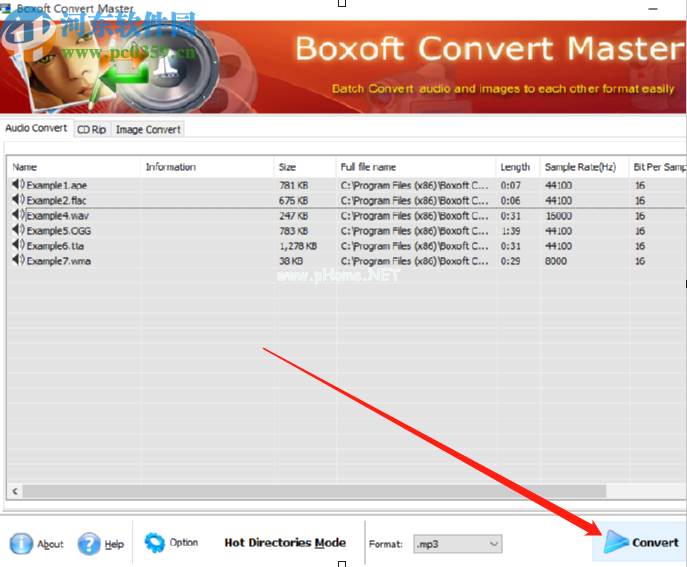Expand the Format .mp3 dropdown
Image resolution: width=687 pixels, height=567 pixels.
coord(493,543)
